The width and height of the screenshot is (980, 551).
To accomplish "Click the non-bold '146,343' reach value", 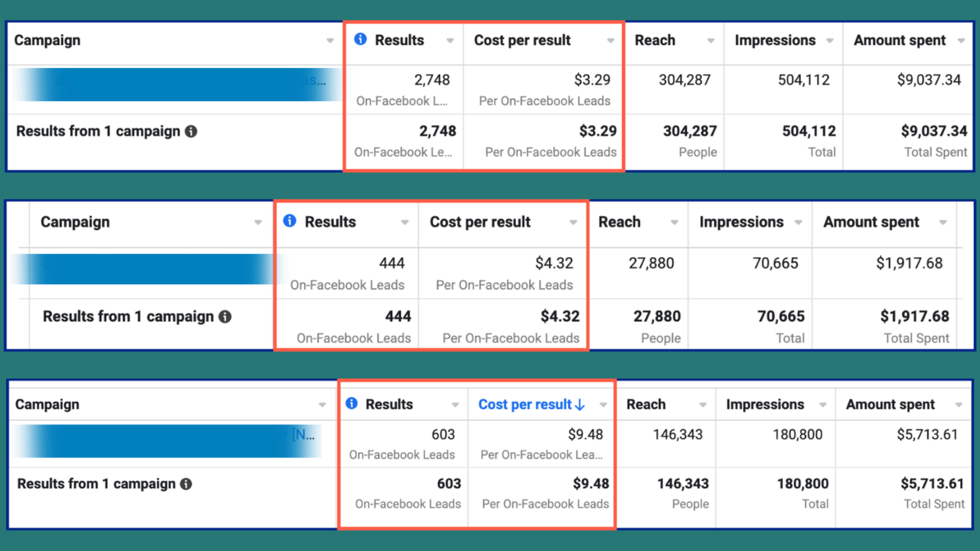I will pos(678,435).
